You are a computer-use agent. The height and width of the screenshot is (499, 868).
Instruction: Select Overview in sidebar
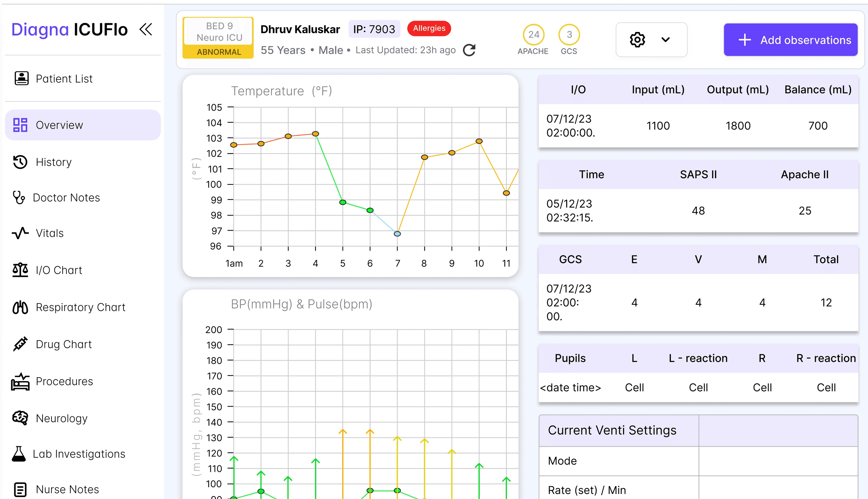83,125
